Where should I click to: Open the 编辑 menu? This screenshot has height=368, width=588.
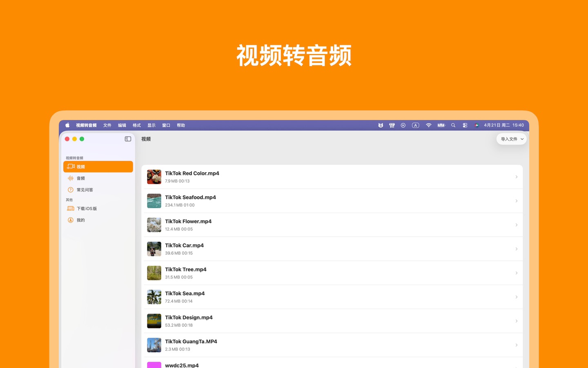[122, 126]
